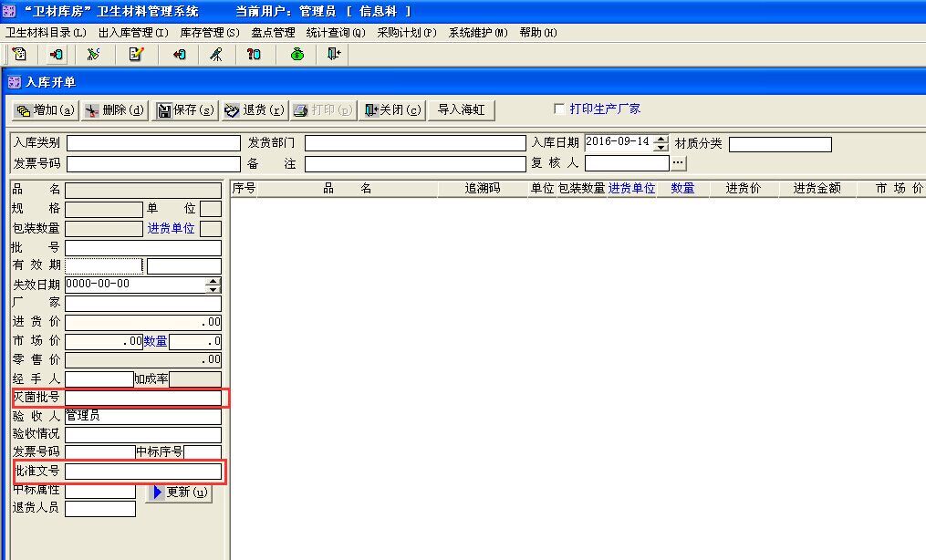Open the 帮助(H) menu

tap(538, 33)
